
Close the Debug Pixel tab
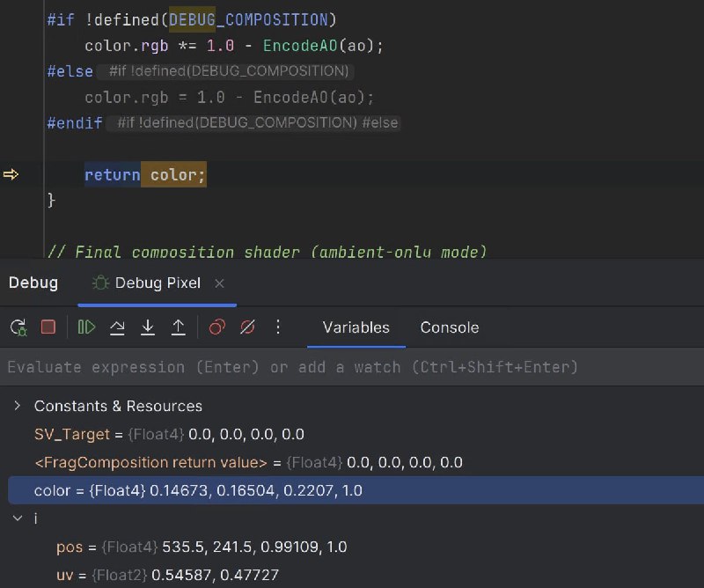point(219,283)
